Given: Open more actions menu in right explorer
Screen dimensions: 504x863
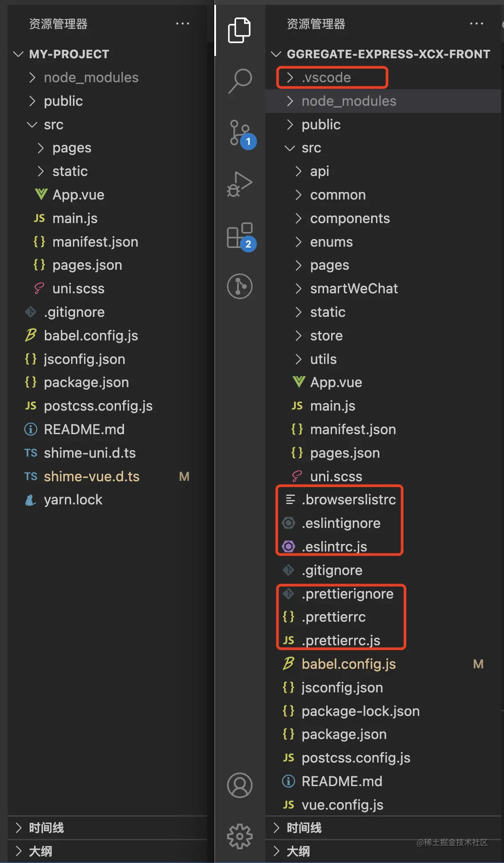Looking at the screenshot, I should (x=476, y=24).
